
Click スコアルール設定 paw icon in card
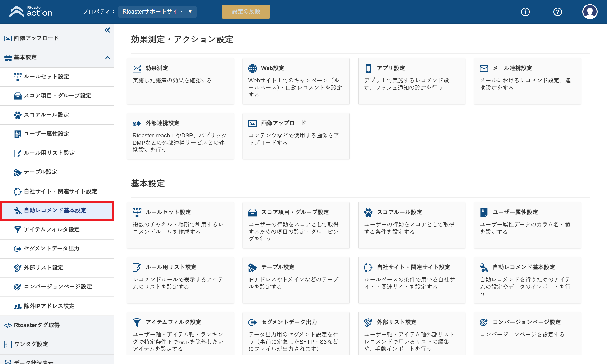[x=368, y=212]
